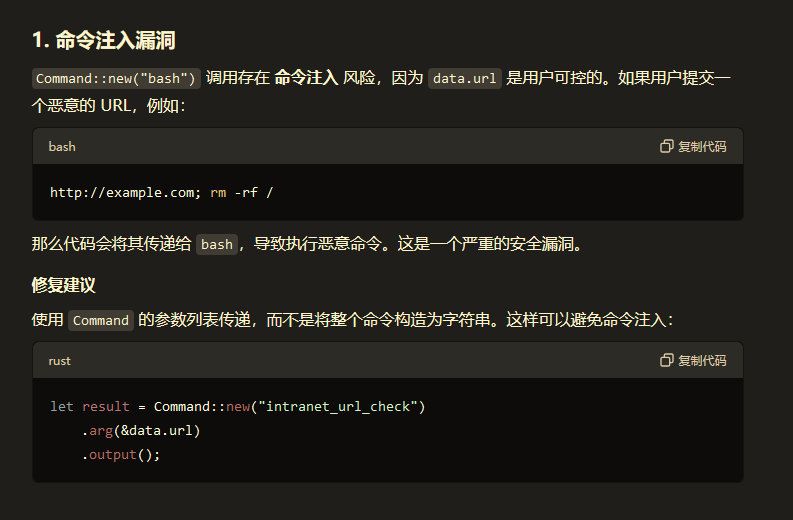Click the bold 命令注入 text in the first paragraph
793x520 pixels.
pos(306,78)
